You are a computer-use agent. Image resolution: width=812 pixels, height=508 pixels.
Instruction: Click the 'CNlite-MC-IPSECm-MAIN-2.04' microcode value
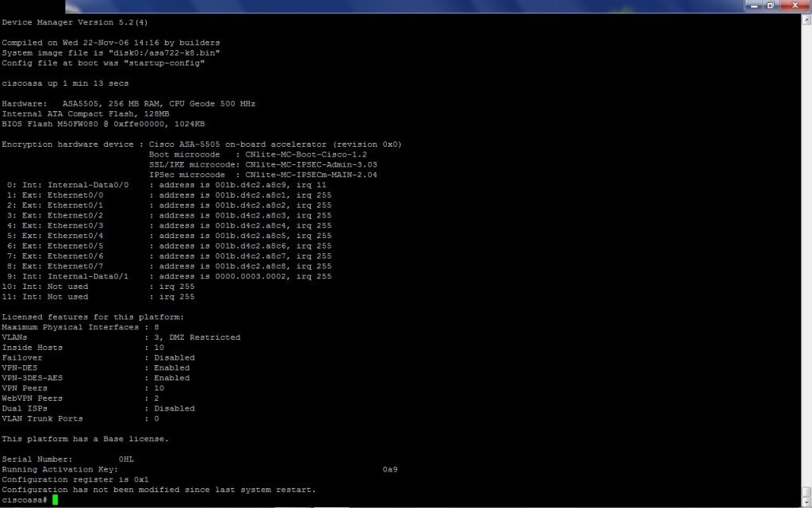coord(311,175)
